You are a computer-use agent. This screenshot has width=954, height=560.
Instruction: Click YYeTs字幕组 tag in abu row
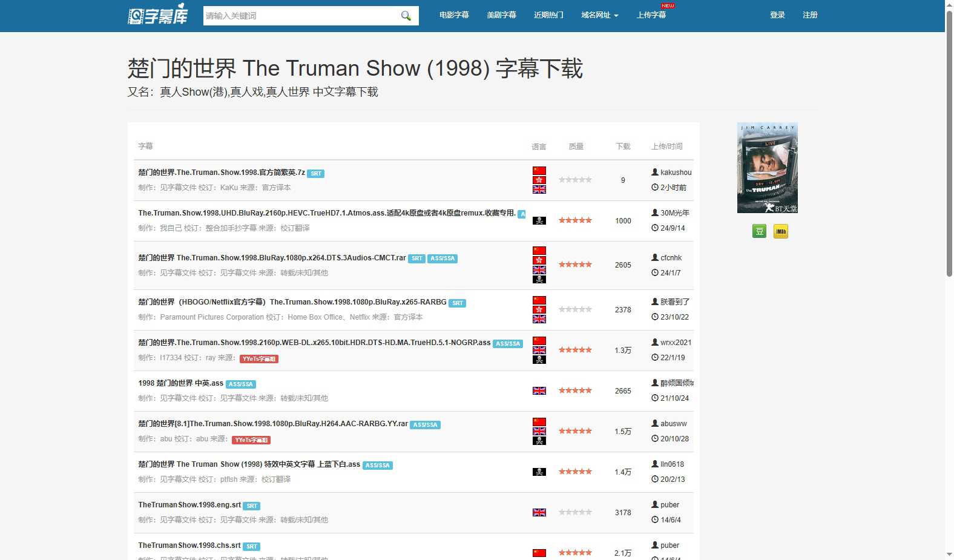point(251,440)
